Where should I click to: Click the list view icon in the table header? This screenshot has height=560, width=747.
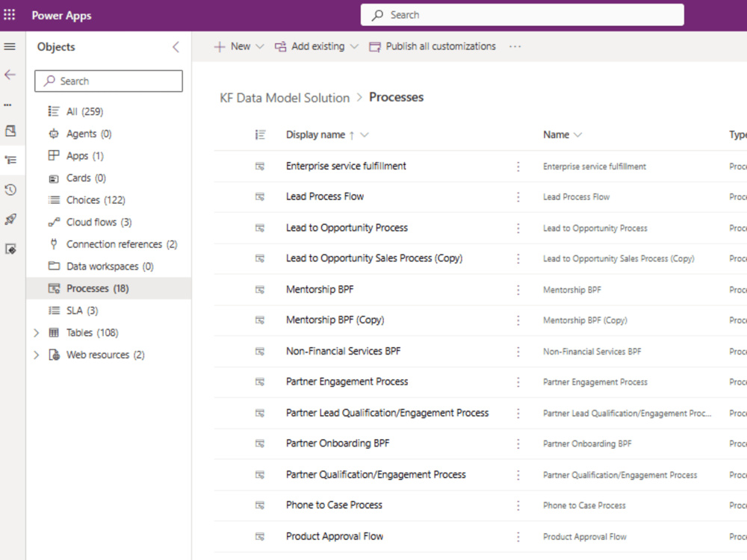[260, 134]
